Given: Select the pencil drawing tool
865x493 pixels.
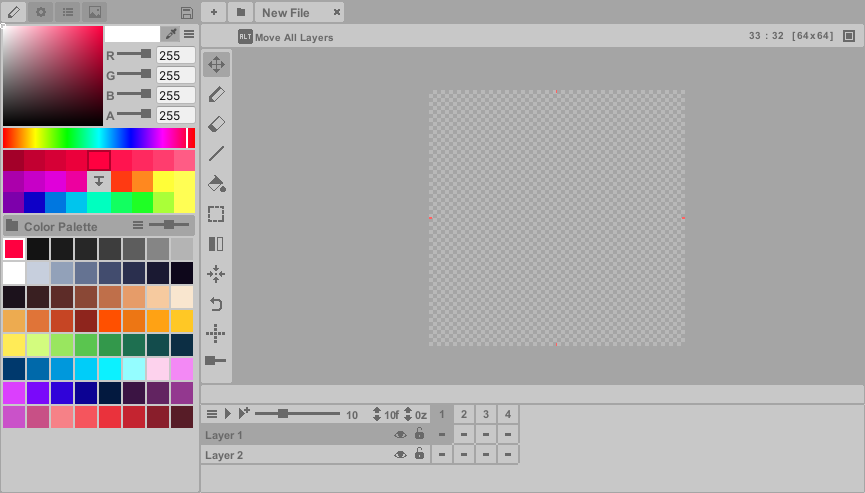Looking at the screenshot, I should pyautogui.click(x=216, y=95).
